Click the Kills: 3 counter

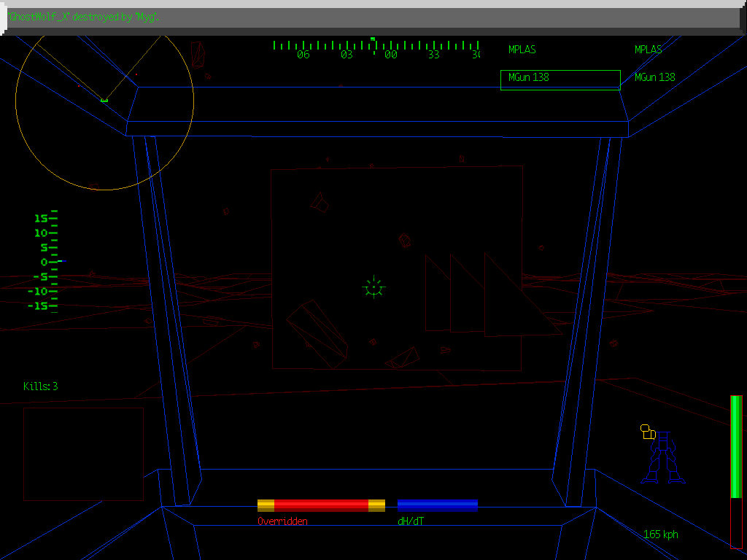coord(40,386)
